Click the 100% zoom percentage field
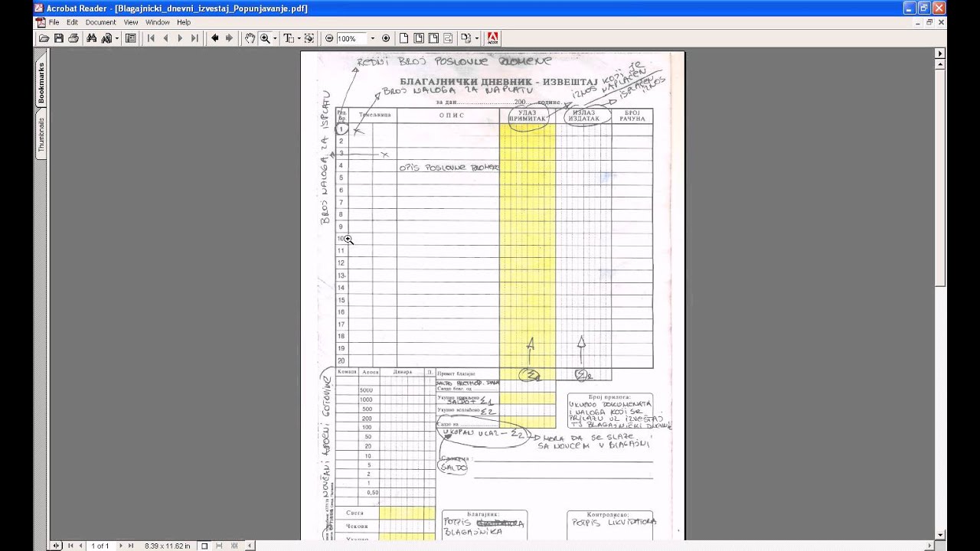Image resolution: width=980 pixels, height=551 pixels. pos(351,38)
